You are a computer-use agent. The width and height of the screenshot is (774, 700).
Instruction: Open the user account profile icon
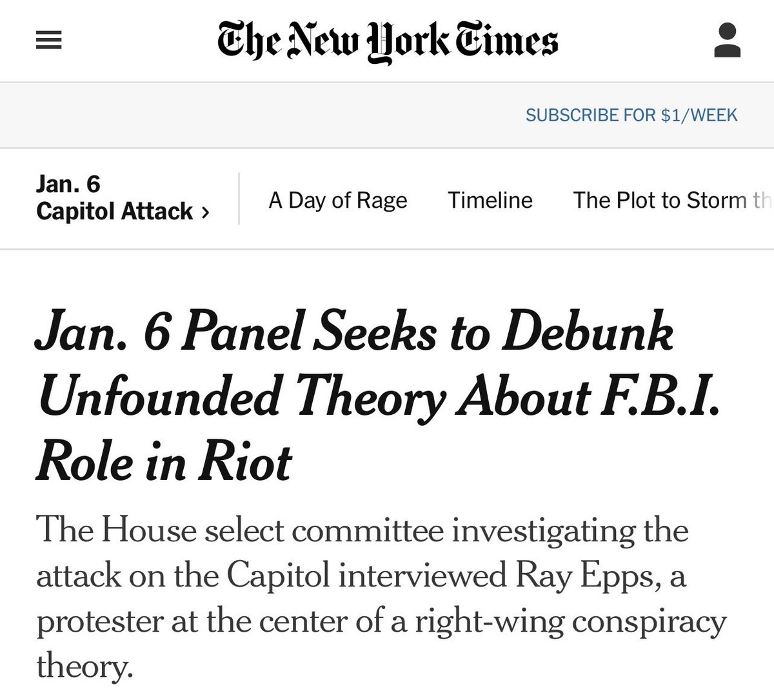click(x=727, y=41)
